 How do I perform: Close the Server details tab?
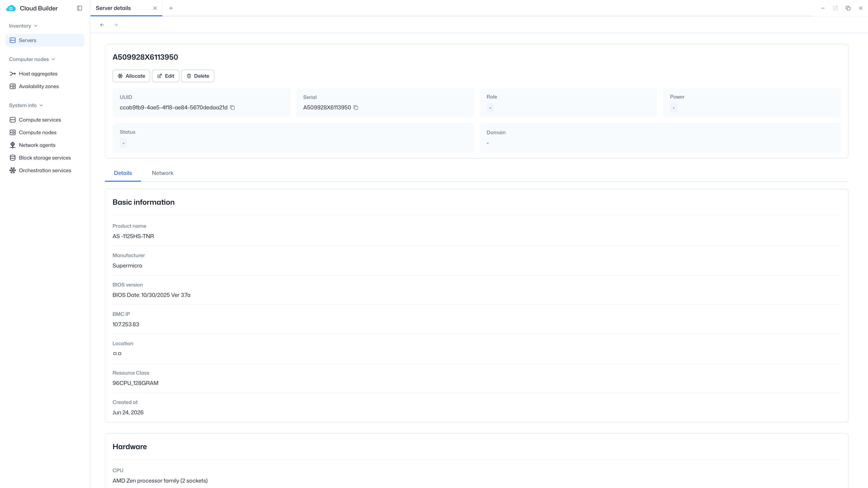(x=155, y=8)
